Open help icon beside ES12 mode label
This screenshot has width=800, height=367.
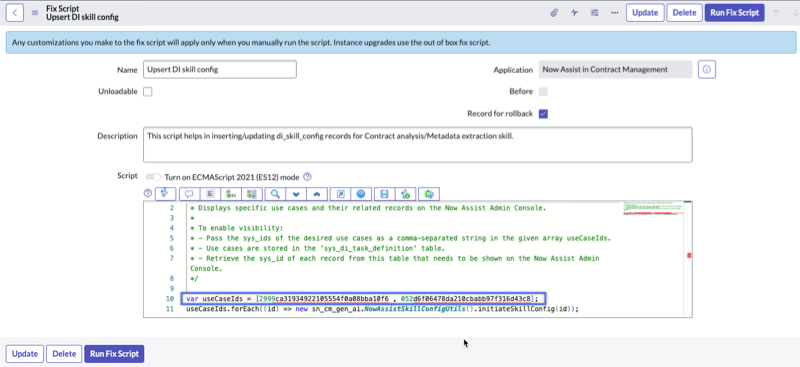(x=307, y=177)
